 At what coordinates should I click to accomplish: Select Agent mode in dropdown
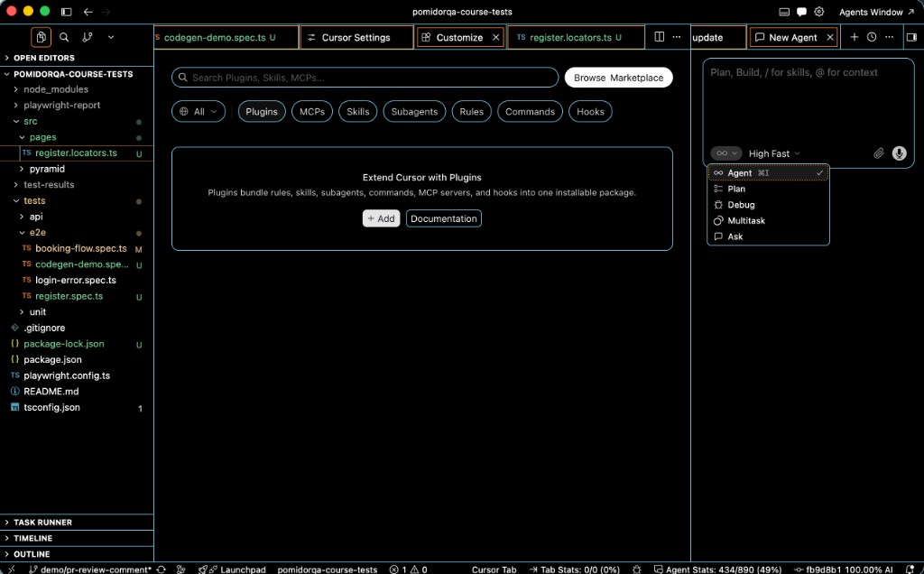coord(768,172)
